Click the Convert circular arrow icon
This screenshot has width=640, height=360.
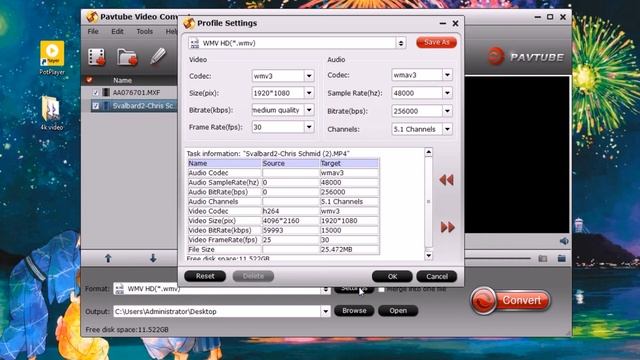pos(483,301)
